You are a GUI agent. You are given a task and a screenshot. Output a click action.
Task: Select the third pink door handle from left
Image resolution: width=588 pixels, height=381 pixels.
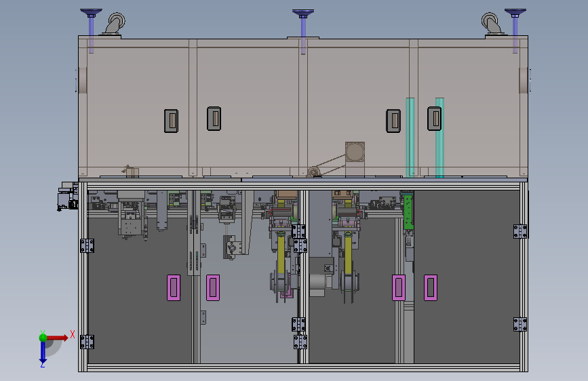tap(399, 287)
